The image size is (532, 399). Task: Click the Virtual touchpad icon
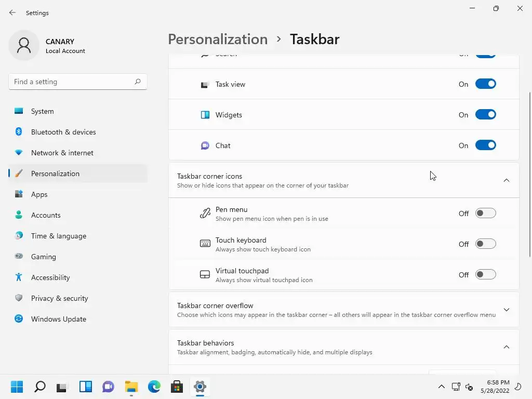[x=205, y=274]
